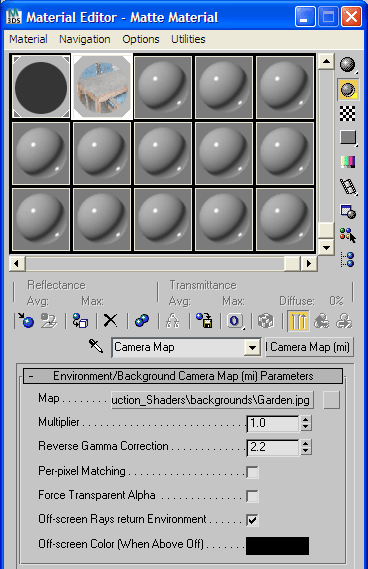
Task: Click the Go to Parent icon
Action: click(x=322, y=321)
